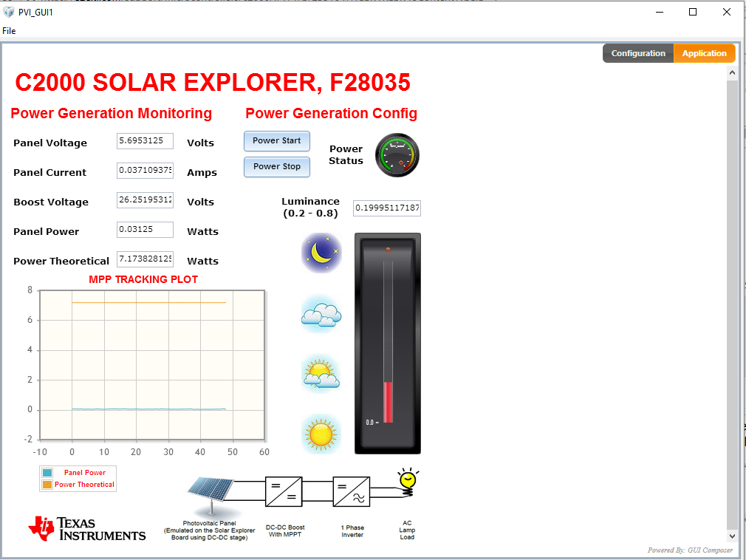The image size is (746, 560).
Task: Click the 'DC-DC Boost With MPPT' caption
Action: tap(285, 531)
